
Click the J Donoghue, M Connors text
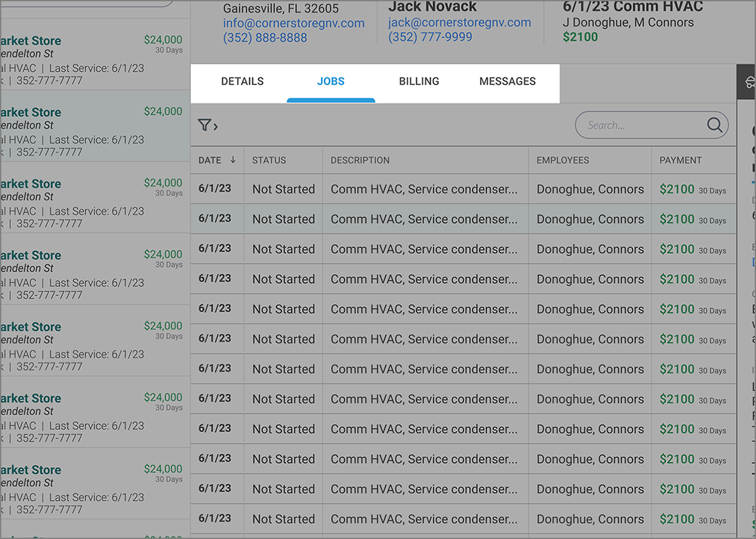point(628,23)
